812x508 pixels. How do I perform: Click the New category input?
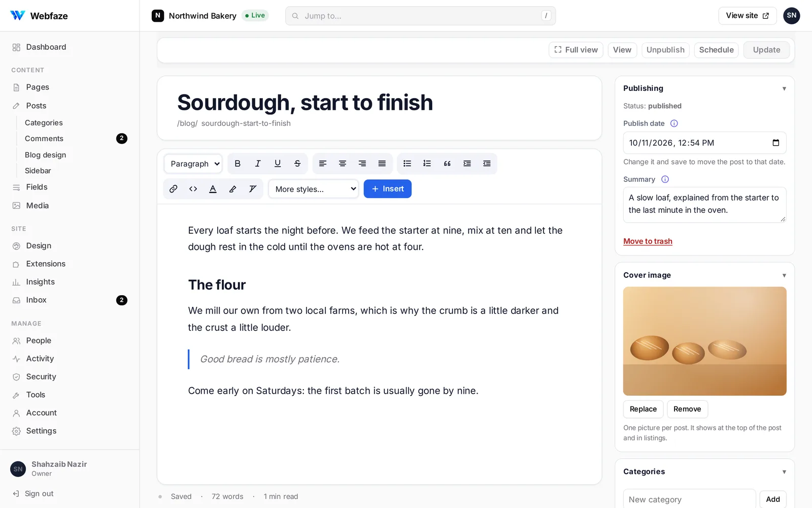click(x=689, y=499)
